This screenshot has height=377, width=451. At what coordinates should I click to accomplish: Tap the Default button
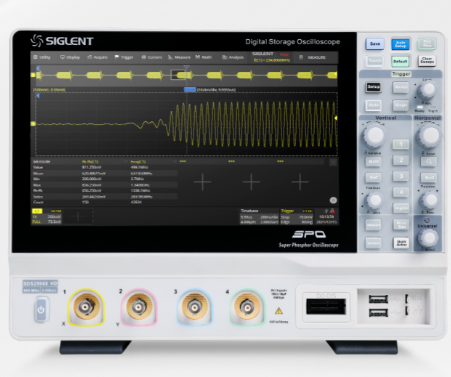click(x=400, y=61)
